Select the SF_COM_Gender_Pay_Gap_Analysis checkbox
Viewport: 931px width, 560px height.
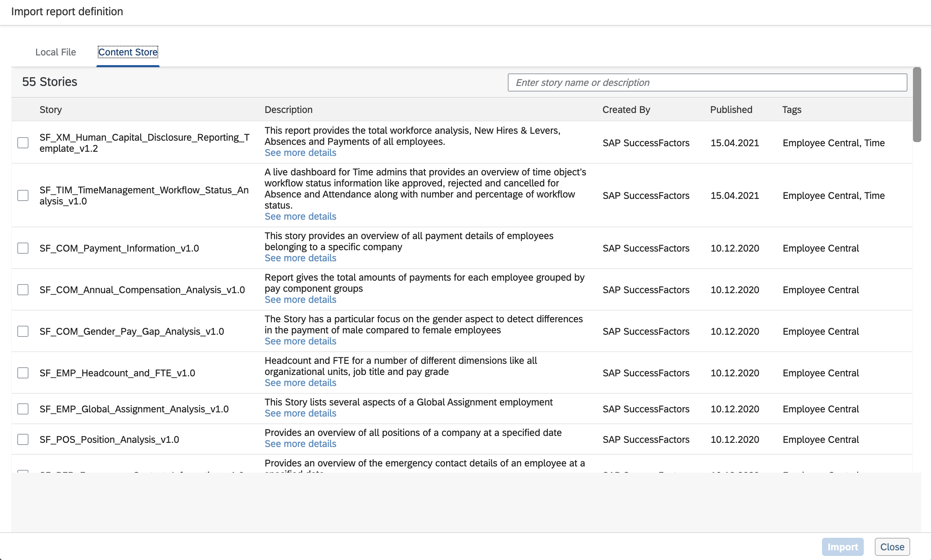tap(23, 331)
